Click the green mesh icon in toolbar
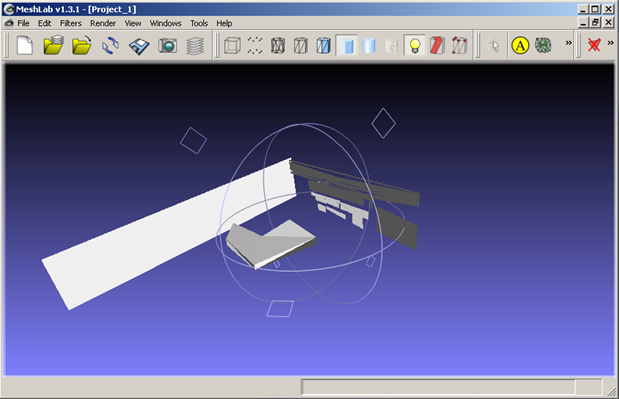Image resolution: width=619 pixels, height=399 pixels. point(543,45)
